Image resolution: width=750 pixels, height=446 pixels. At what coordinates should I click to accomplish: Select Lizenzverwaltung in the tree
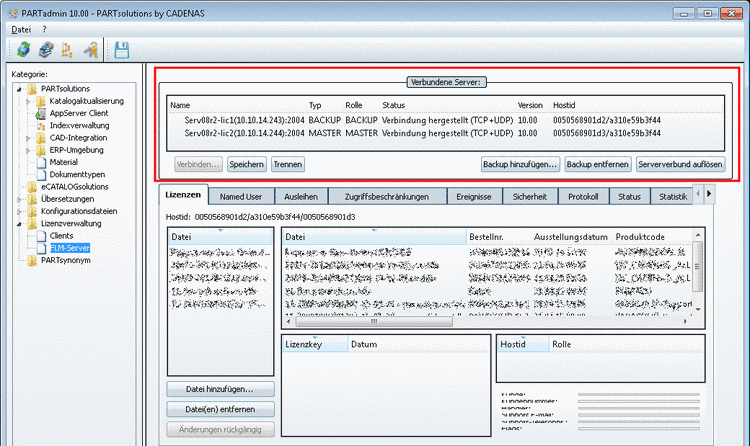71,223
